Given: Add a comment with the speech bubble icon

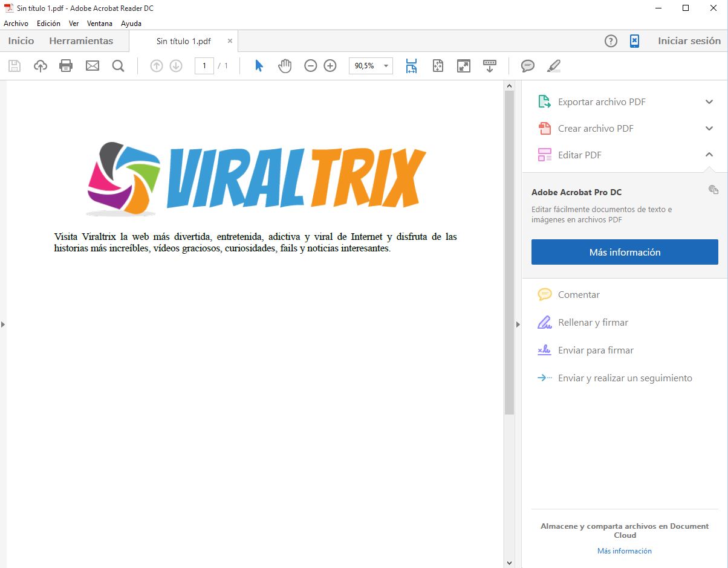Looking at the screenshot, I should (528, 66).
